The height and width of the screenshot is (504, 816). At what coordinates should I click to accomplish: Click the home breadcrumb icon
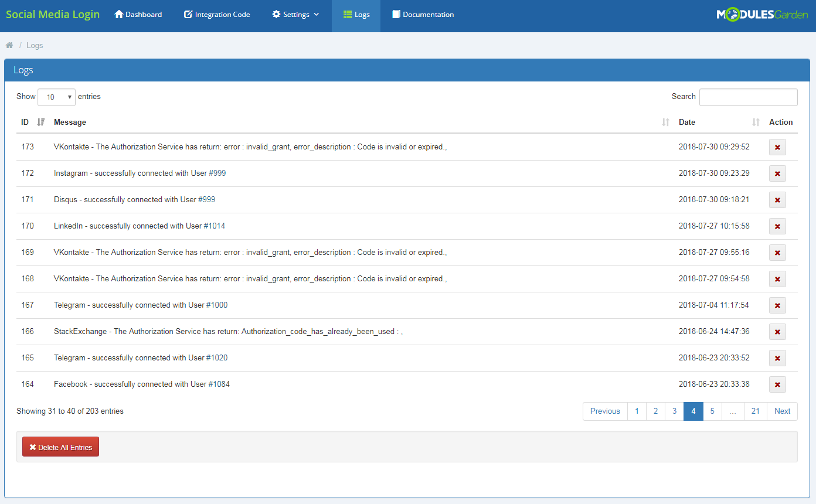tap(9, 45)
